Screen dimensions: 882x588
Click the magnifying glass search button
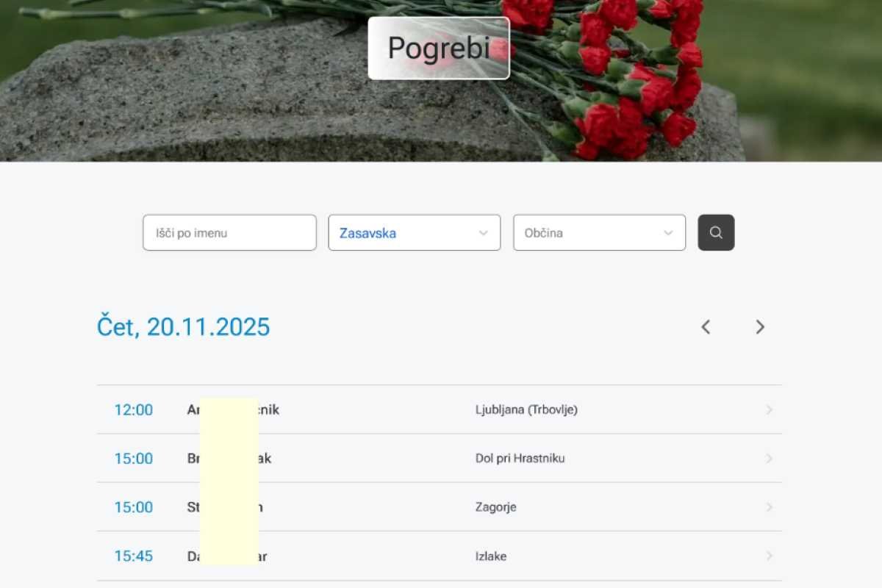[x=716, y=233]
